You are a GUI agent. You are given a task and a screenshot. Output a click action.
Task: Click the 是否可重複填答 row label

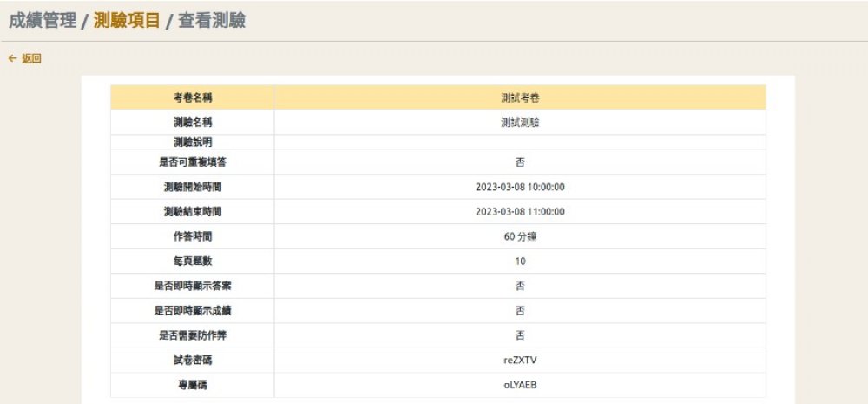click(x=192, y=162)
